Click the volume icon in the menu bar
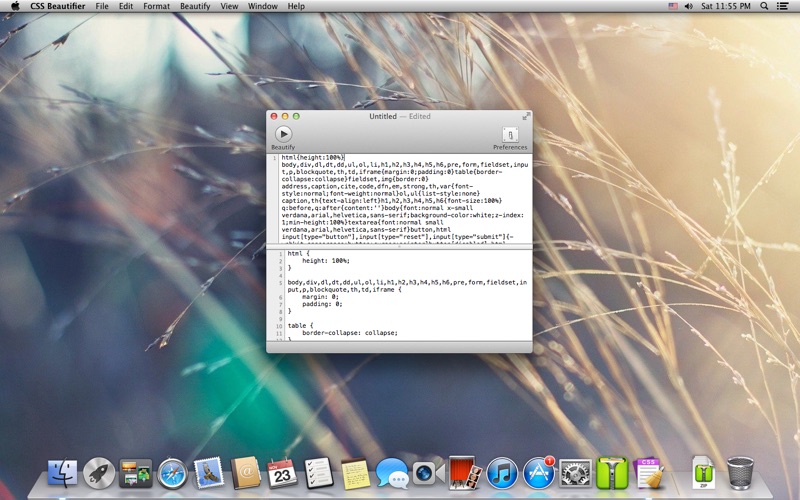800x500 pixels. click(689, 6)
